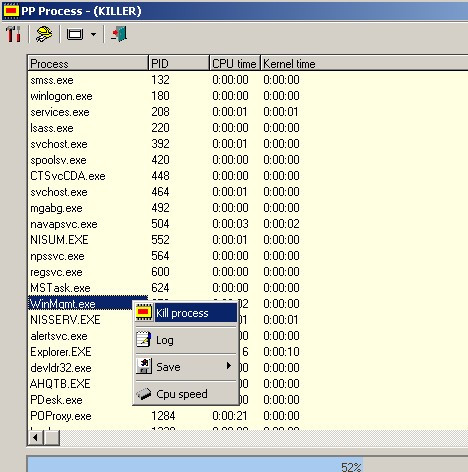This screenshot has width=468, height=472.
Task: Select the AHQTB.EXE process row
Action: [x=60, y=384]
